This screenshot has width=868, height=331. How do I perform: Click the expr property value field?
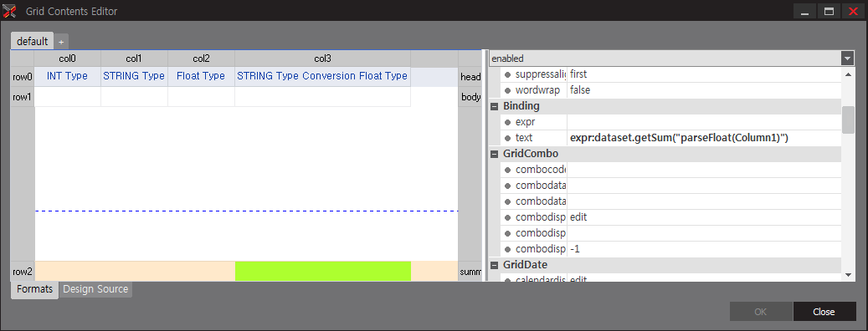point(704,122)
